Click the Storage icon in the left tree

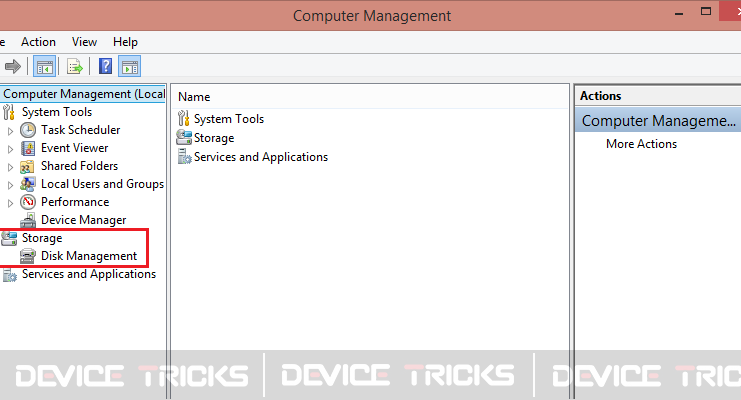(x=9, y=238)
